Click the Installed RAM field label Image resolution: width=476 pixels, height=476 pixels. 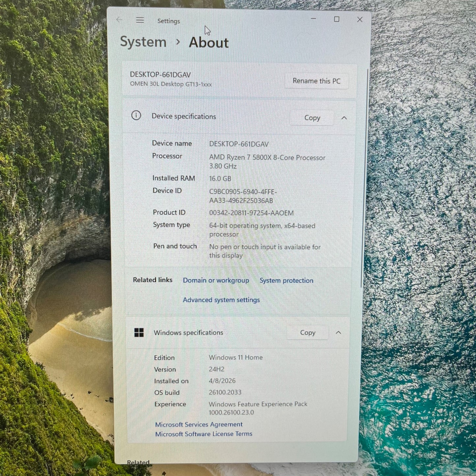click(174, 178)
